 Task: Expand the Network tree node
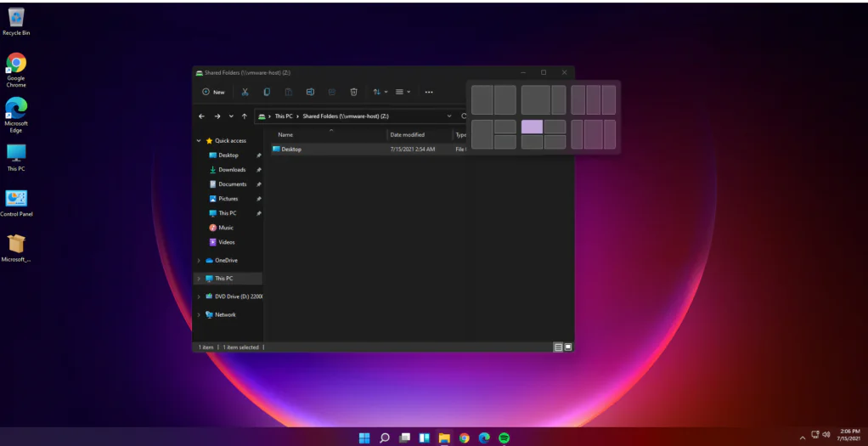pyautogui.click(x=199, y=314)
